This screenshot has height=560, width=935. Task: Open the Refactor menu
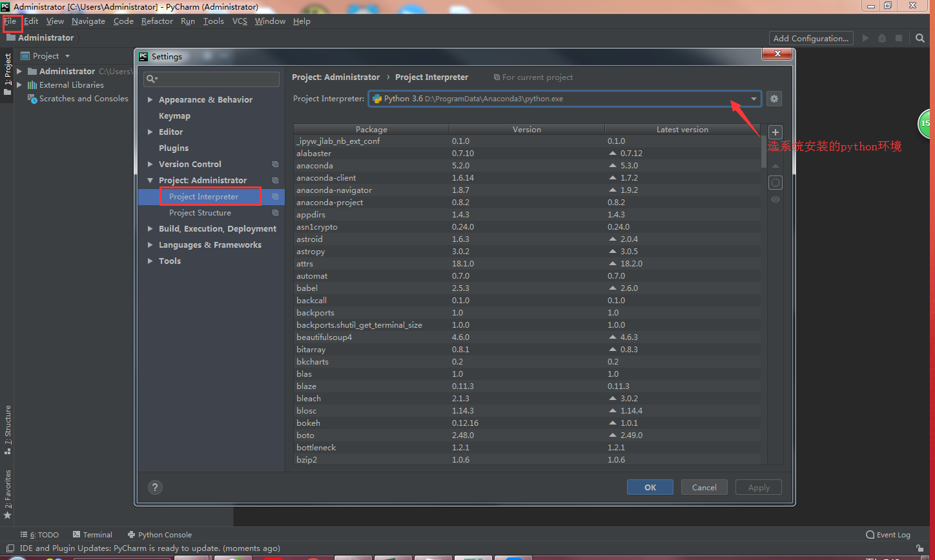click(x=157, y=21)
